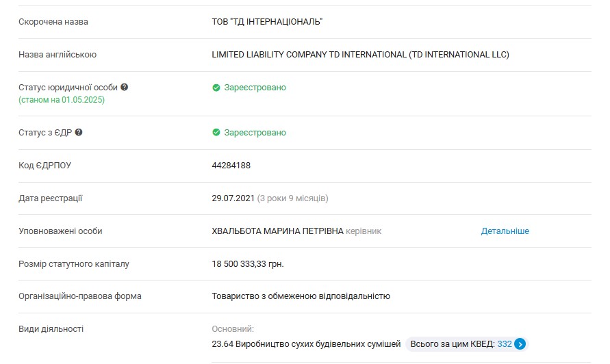This screenshot has width=610, height=364.
Task: Open the Детальніше link for authorized persons
Action: (505, 231)
